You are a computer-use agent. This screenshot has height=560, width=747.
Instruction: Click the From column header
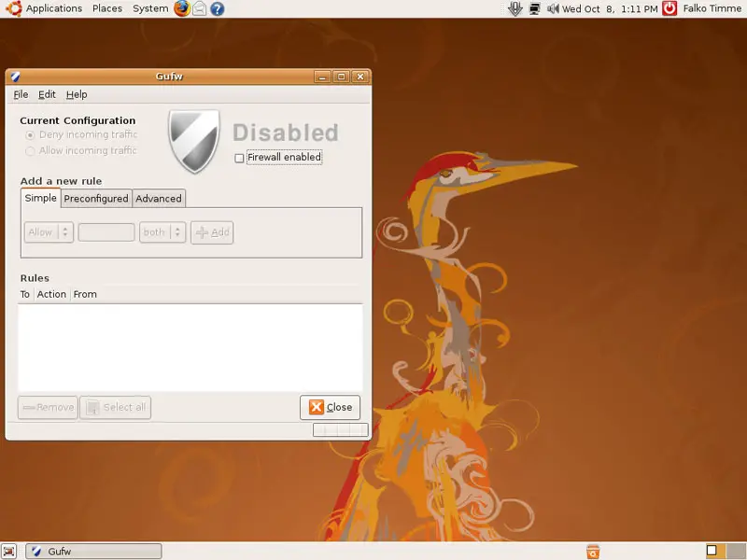point(85,294)
